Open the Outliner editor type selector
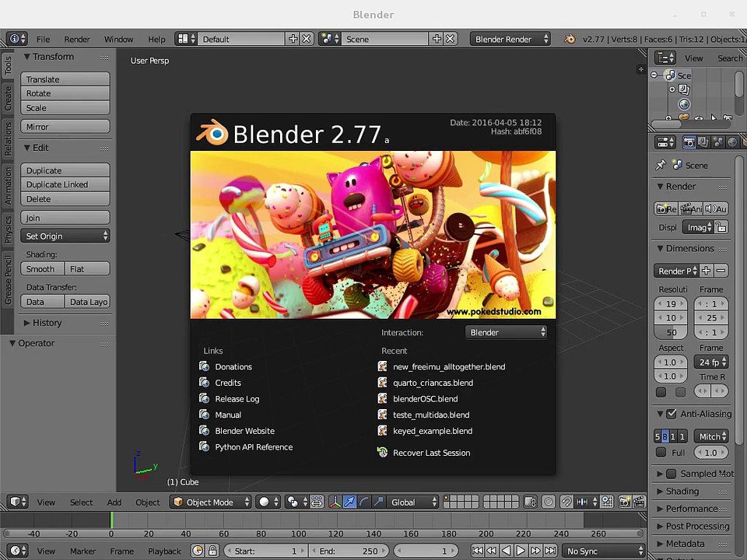 pyautogui.click(x=665, y=58)
